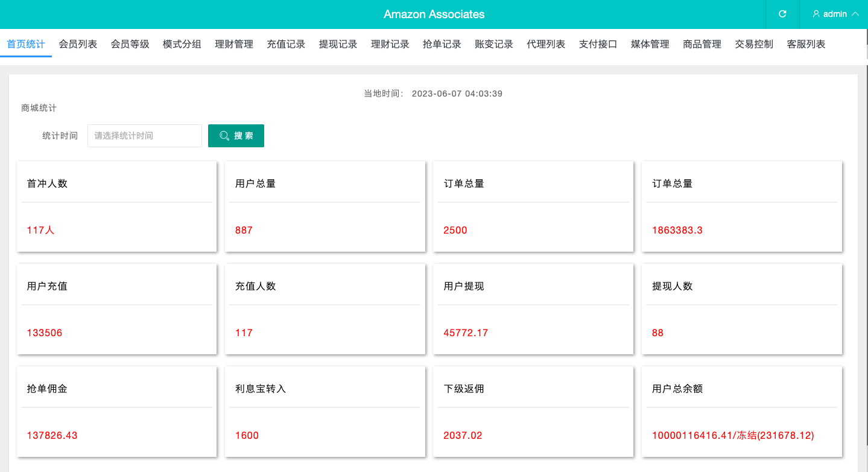Select the 商品管理 tab
Viewport: 868px width, 472px height.
[x=702, y=44]
